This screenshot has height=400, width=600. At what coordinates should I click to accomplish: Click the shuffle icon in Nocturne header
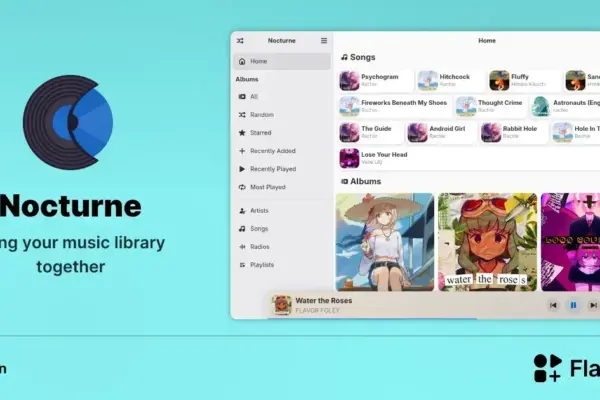[x=240, y=41]
